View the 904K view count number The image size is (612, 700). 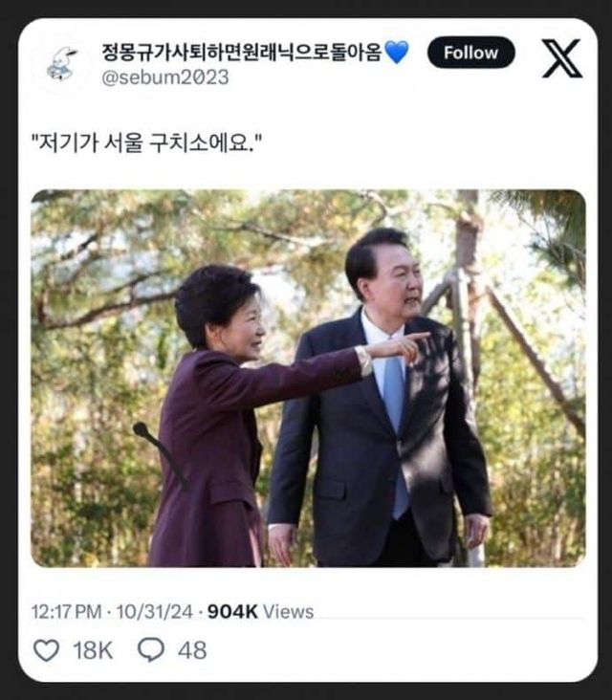(x=232, y=611)
